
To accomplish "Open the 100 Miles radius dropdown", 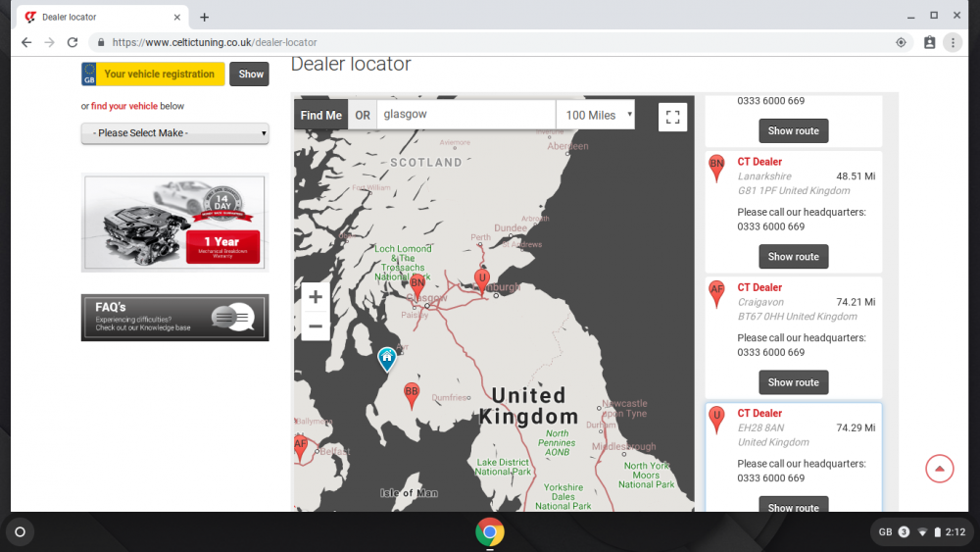I will tap(596, 115).
